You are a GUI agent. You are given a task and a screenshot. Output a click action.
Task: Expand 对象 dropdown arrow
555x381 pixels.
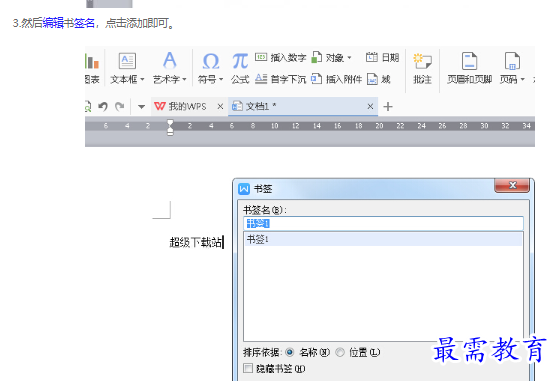coord(349,58)
